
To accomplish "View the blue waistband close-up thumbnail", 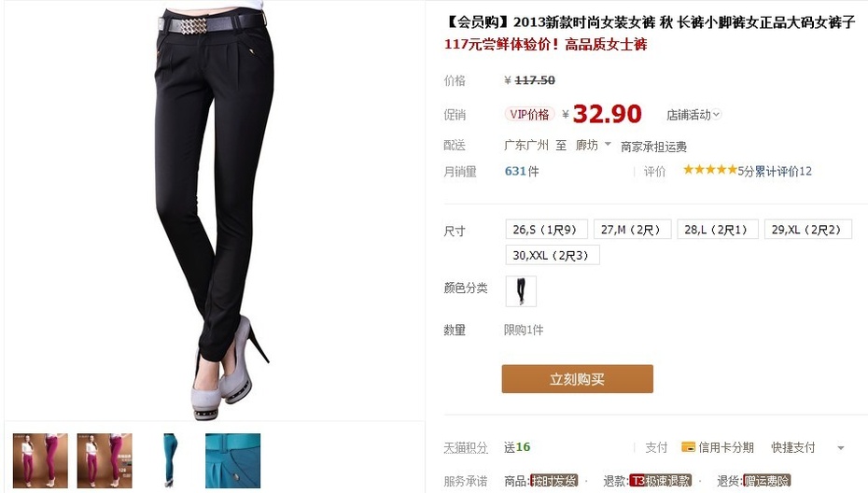I will click(x=233, y=461).
